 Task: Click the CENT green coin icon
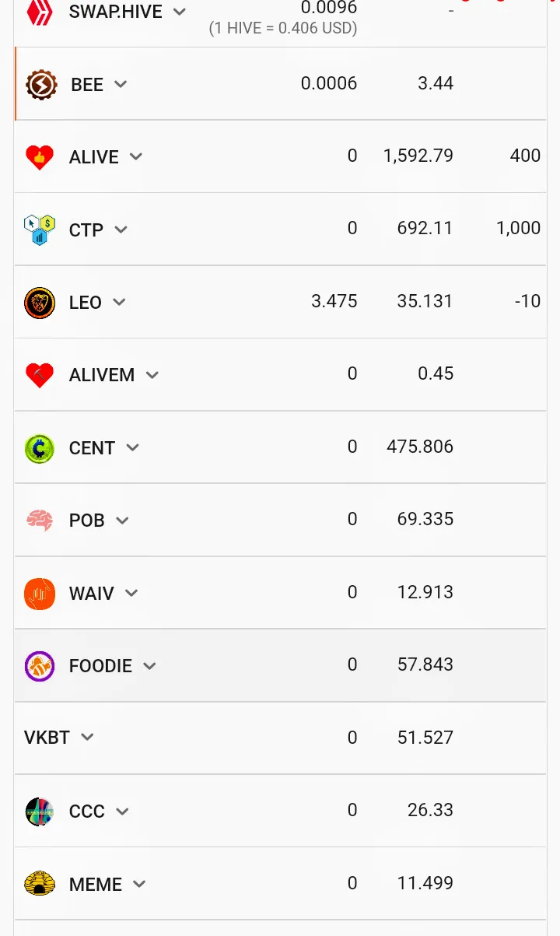point(40,448)
